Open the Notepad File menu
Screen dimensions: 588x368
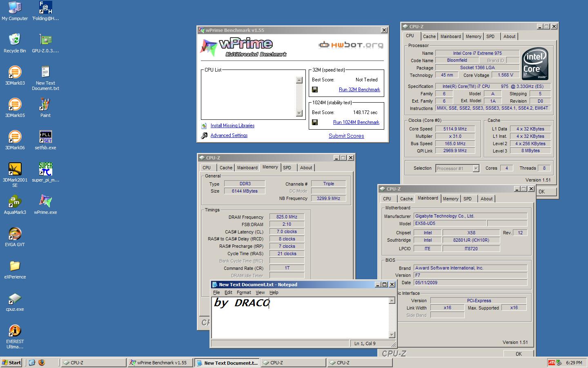216,292
